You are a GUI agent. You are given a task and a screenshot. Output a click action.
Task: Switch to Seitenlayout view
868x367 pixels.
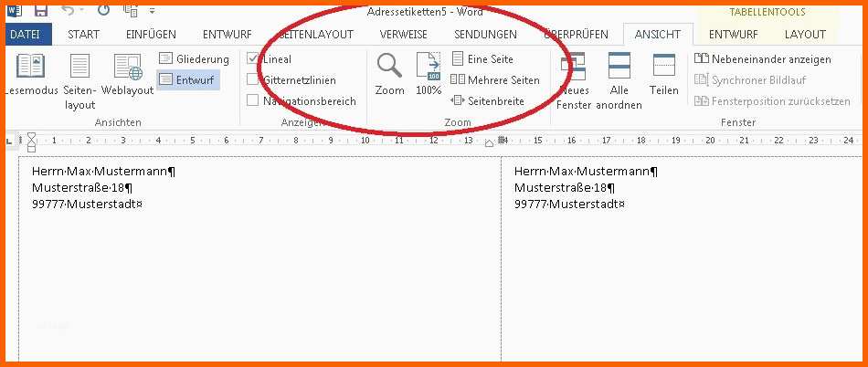pyautogui.click(x=80, y=82)
